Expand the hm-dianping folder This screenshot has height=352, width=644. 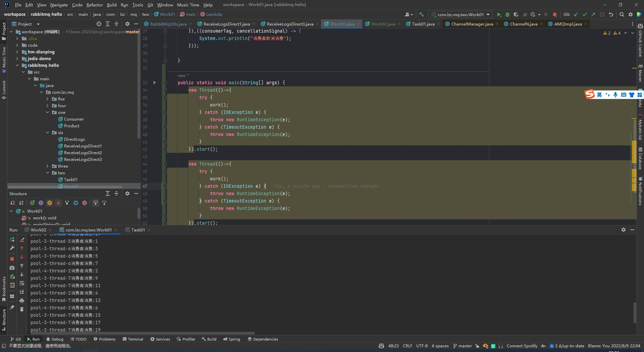pos(17,52)
